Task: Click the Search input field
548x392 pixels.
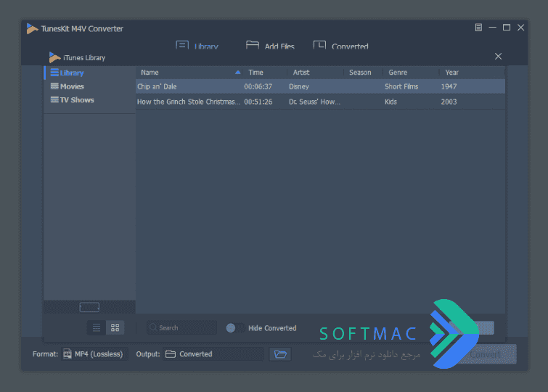Action: click(x=181, y=327)
